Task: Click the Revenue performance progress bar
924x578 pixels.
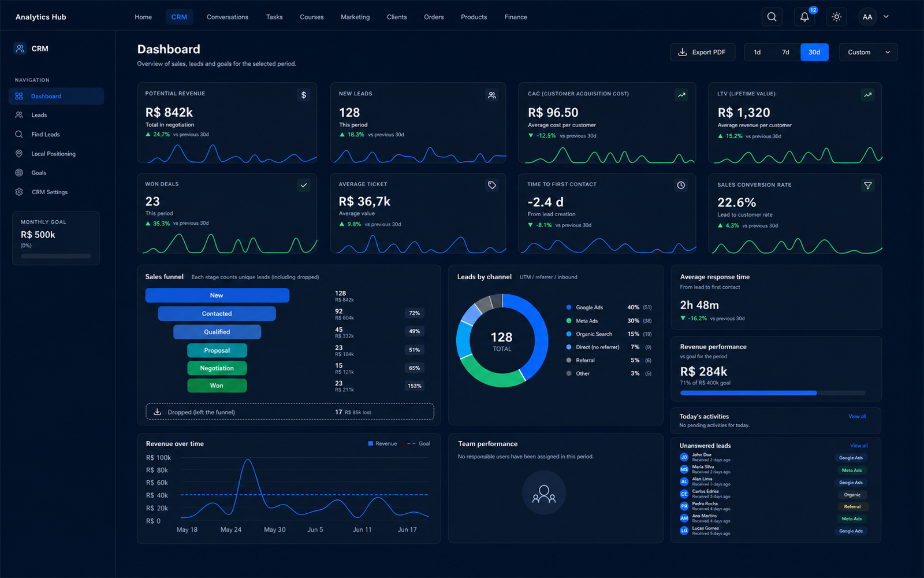Action: (773, 393)
